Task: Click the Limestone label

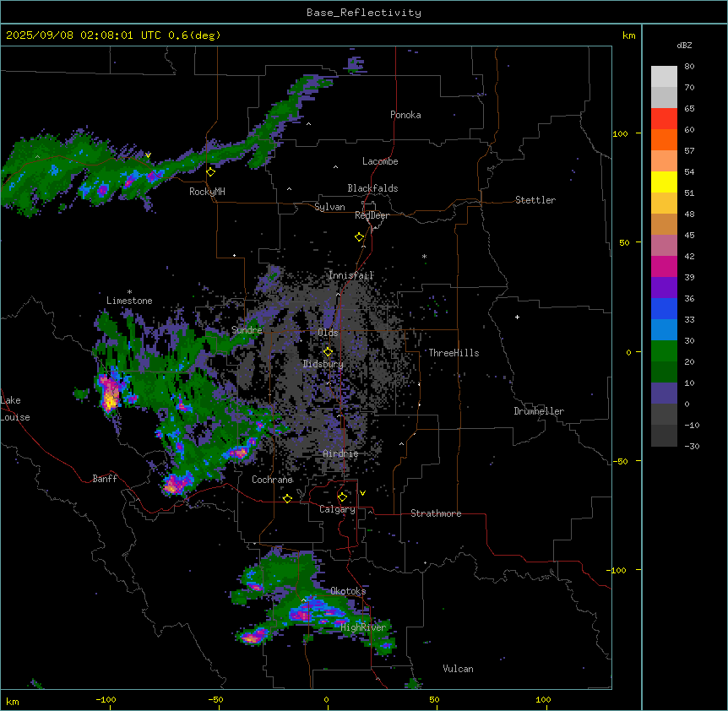Action: coord(129,301)
